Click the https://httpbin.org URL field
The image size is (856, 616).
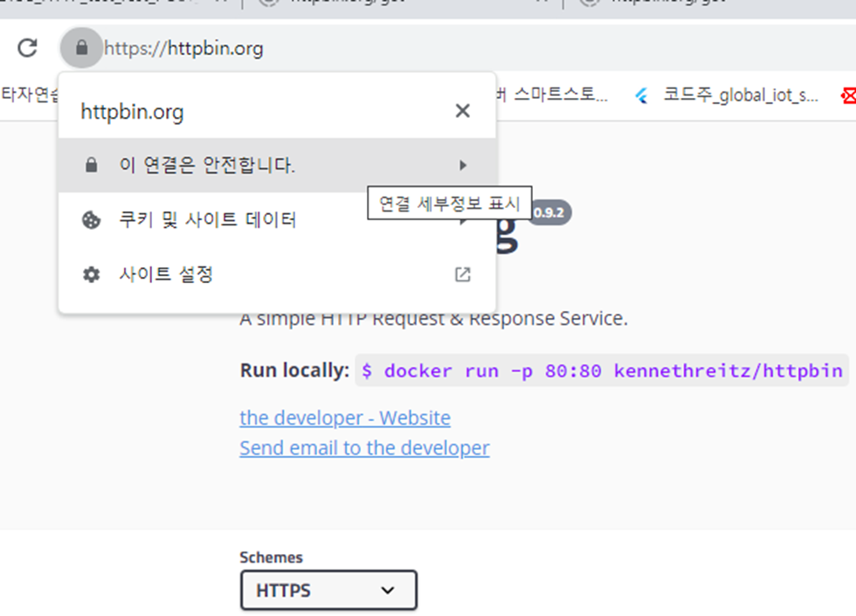[x=183, y=49]
